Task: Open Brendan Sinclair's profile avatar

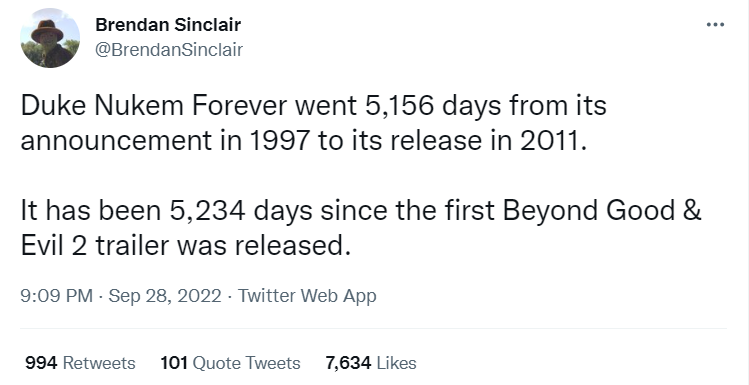Action: [50, 38]
